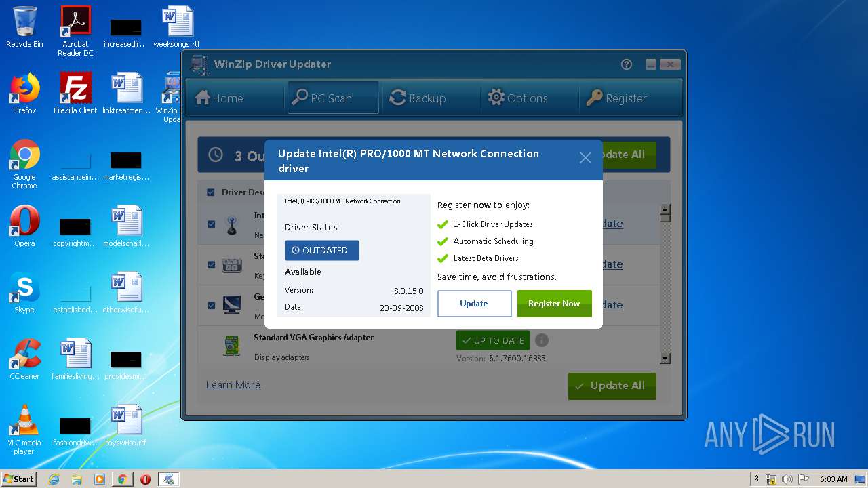Image resolution: width=868 pixels, height=488 pixels.
Task: Click the WinZip Driver Updater taskbar button
Action: pos(169,479)
